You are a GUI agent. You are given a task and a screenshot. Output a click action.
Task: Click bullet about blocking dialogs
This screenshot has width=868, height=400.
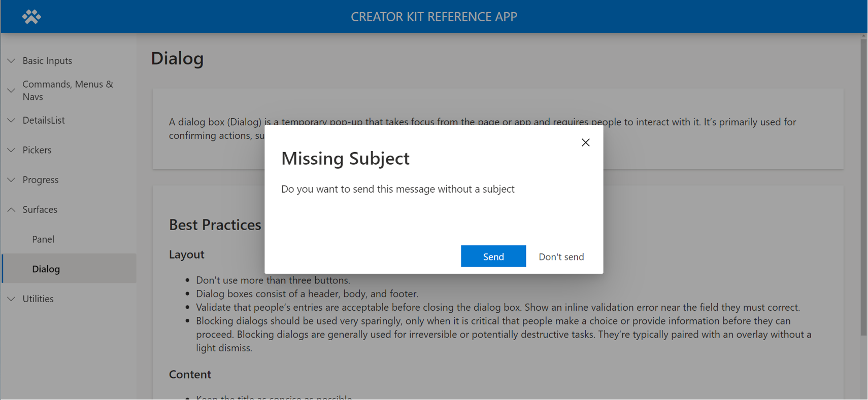(x=504, y=334)
